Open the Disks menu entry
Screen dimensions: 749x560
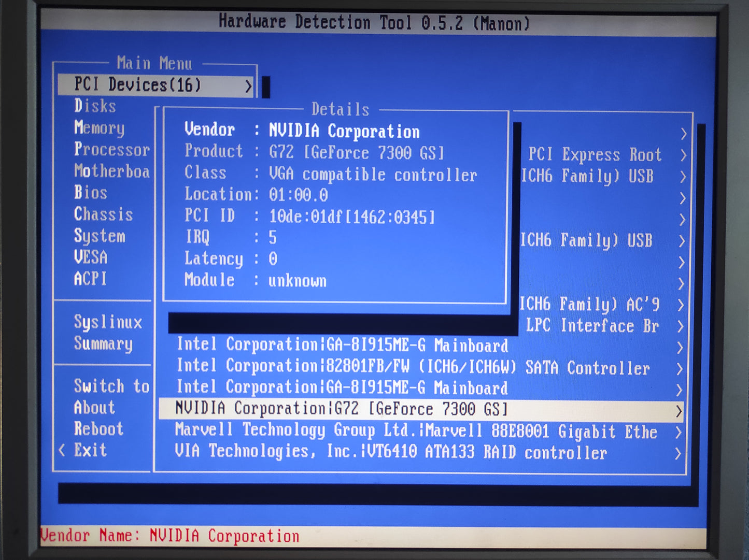[95, 106]
